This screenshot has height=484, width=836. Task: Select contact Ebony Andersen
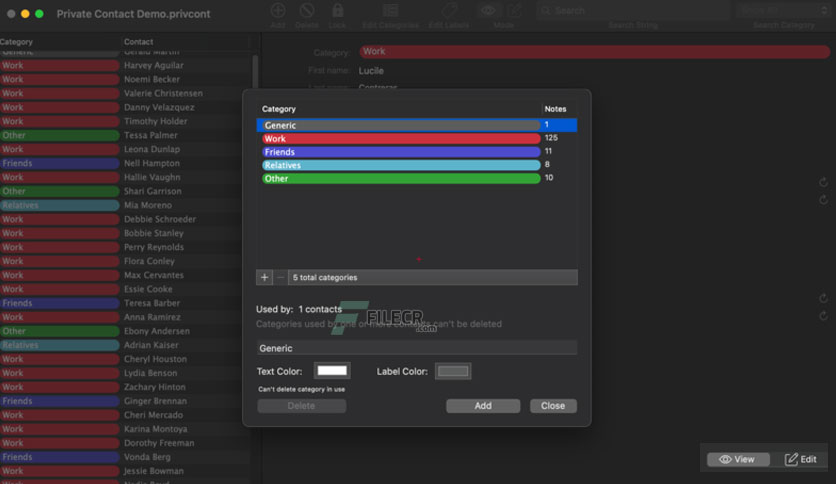coord(157,331)
